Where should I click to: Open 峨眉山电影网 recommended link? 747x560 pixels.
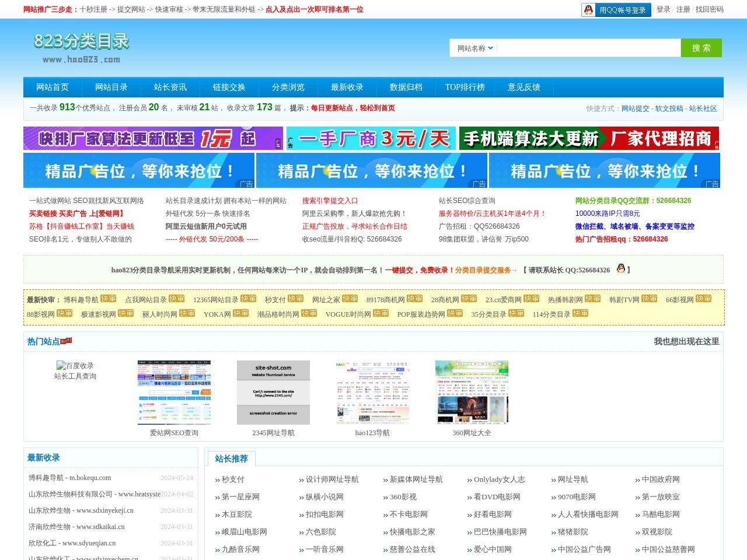tap(245, 532)
